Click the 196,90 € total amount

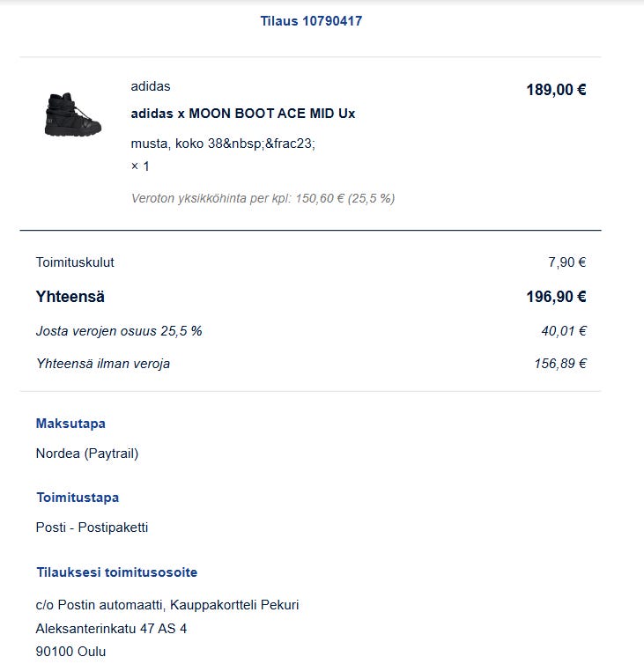point(556,297)
